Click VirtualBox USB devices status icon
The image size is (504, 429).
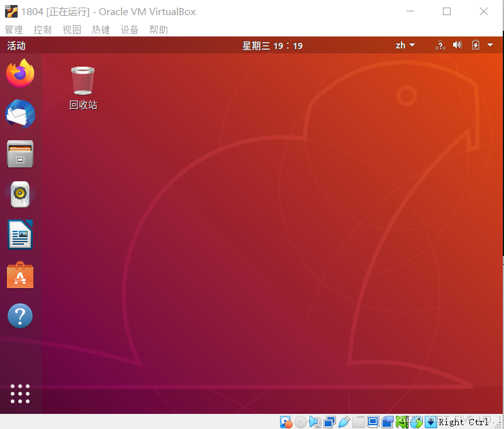click(x=344, y=422)
